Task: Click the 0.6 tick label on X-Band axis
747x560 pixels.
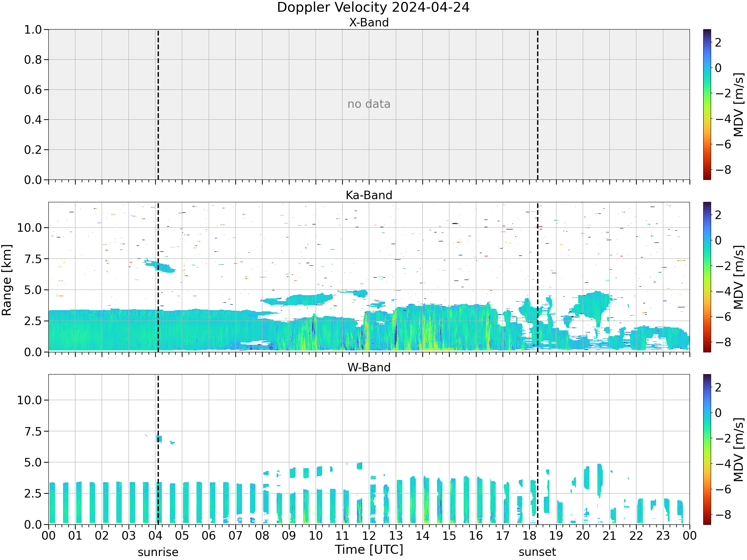Action: (33, 90)
